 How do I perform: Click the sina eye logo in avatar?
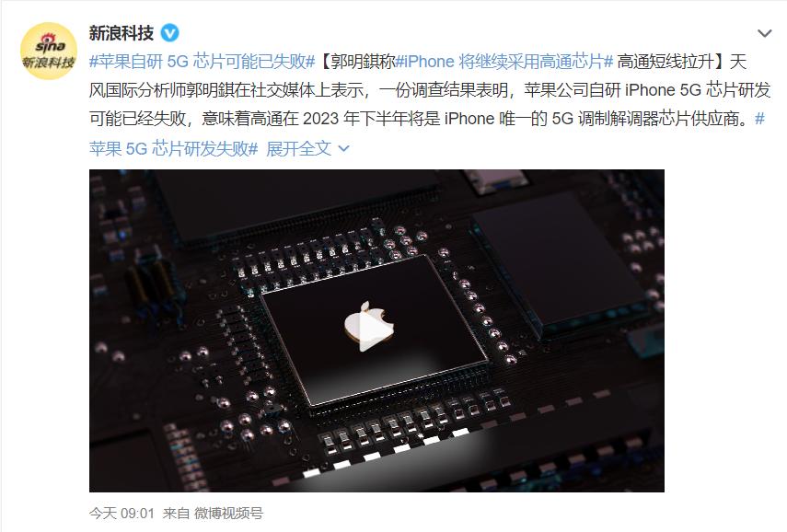pos(49,43)
